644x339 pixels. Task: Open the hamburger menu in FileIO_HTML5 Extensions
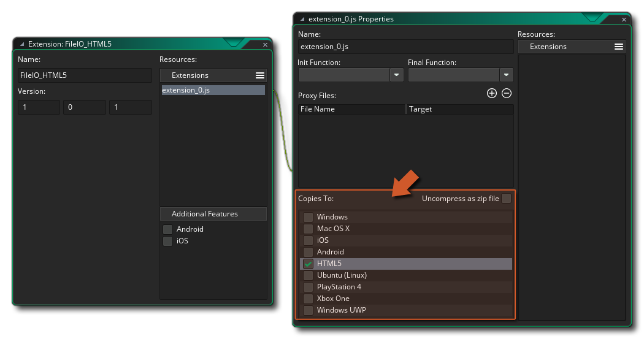click(260, 75)
